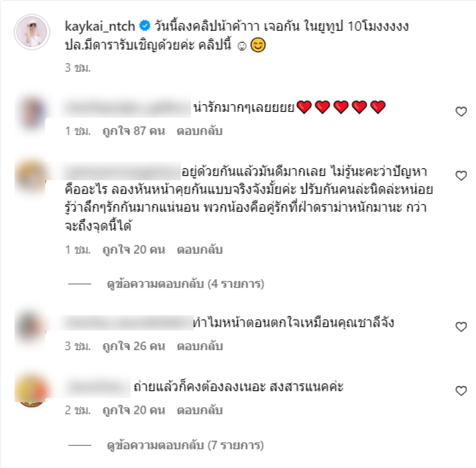Viewport: 476px width, 468px height.
Task: View 20 likes on long comment
Action: click(133, 249)
